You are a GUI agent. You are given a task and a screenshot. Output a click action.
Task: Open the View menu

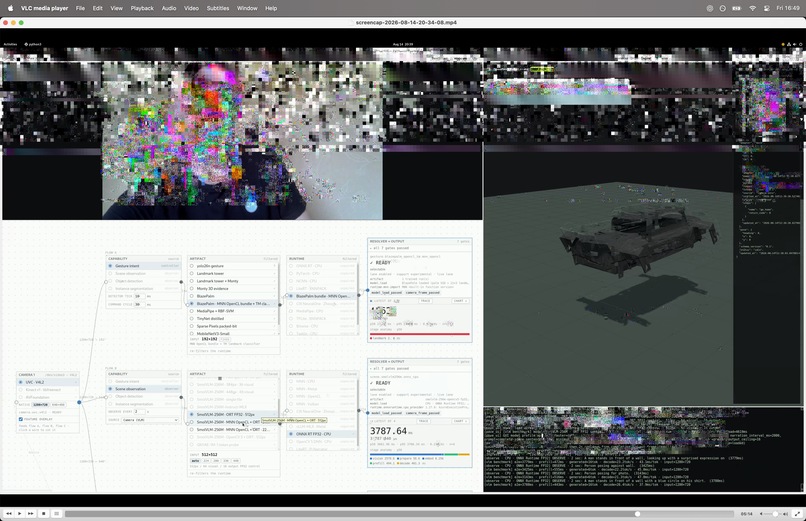coord(117,8)
